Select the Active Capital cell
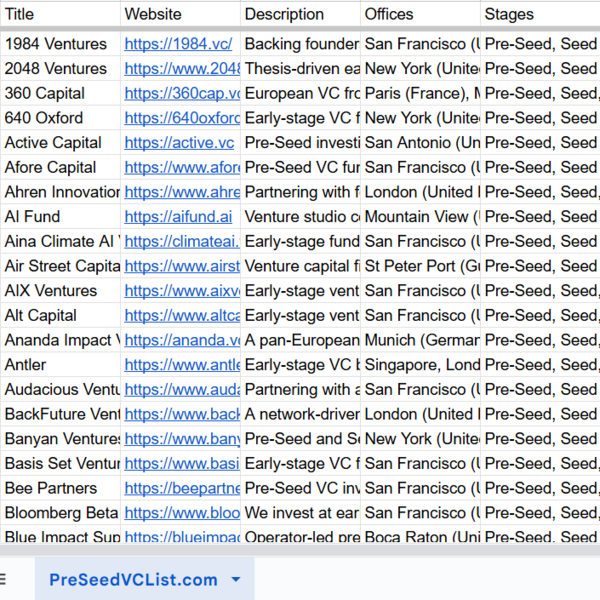Image resolution: width=600 pixels, height=600 pixels. click(x=60, y=143)
